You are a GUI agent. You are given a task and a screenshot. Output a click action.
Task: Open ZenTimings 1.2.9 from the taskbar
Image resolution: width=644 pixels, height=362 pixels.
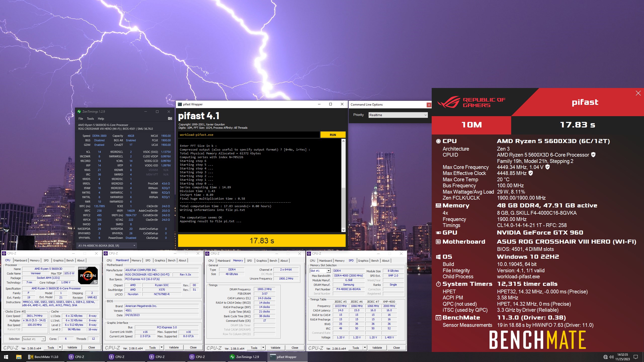click(x=247, y=357)
